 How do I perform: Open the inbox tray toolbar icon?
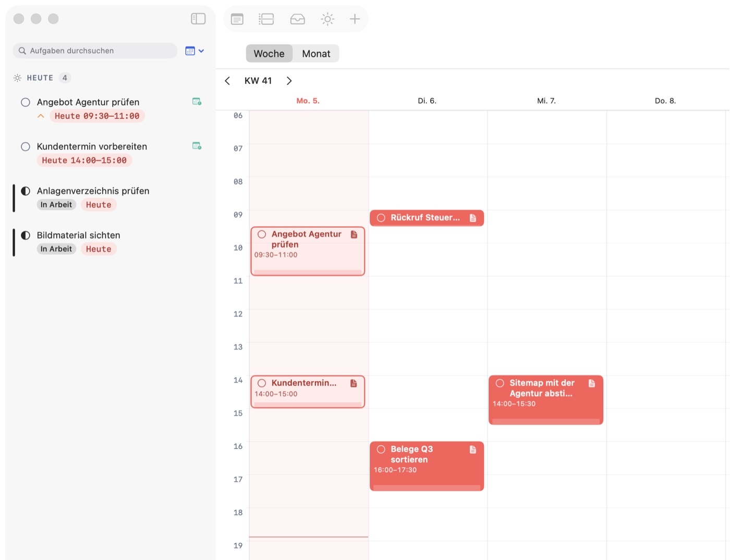pyautogui.click(x=298, y=19)
